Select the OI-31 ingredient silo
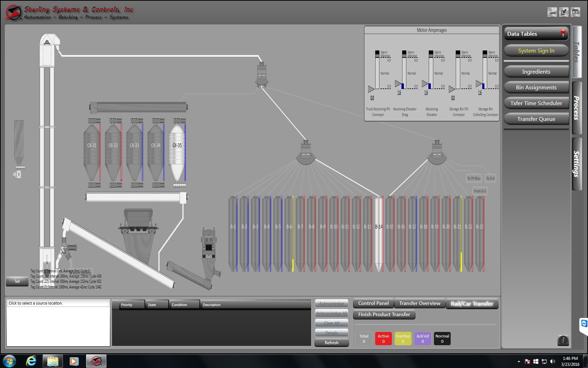The image size is (588, 368). coord(92,151)
